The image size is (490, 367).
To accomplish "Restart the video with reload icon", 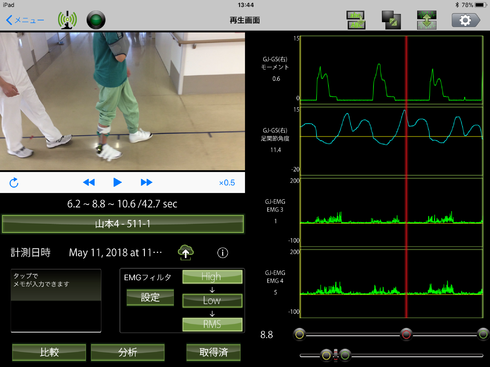I will click(14, 183).
